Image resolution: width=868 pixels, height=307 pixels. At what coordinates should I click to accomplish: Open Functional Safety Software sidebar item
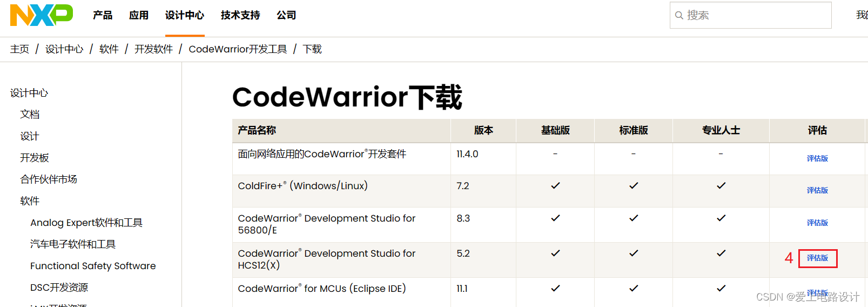pos(93,266)
